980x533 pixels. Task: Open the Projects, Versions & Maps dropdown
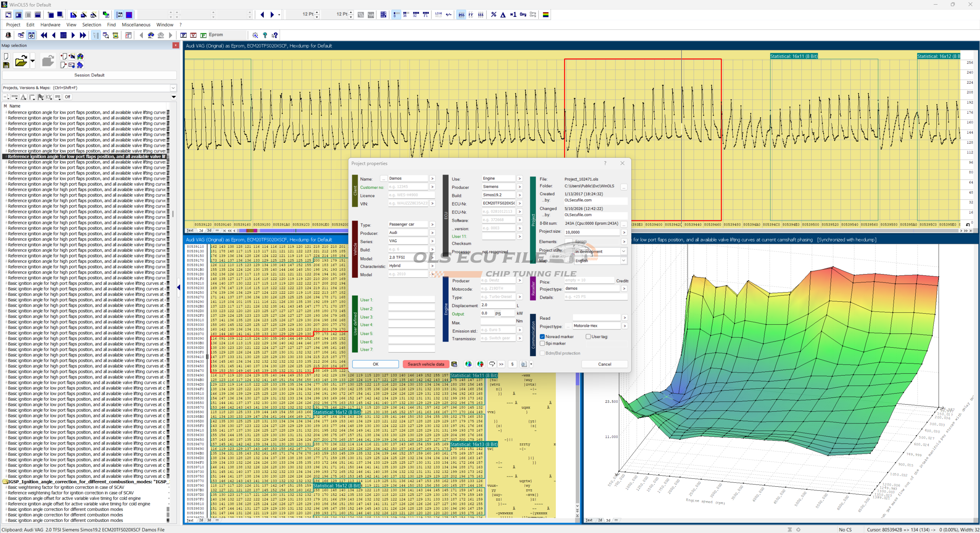coord(173,88)
